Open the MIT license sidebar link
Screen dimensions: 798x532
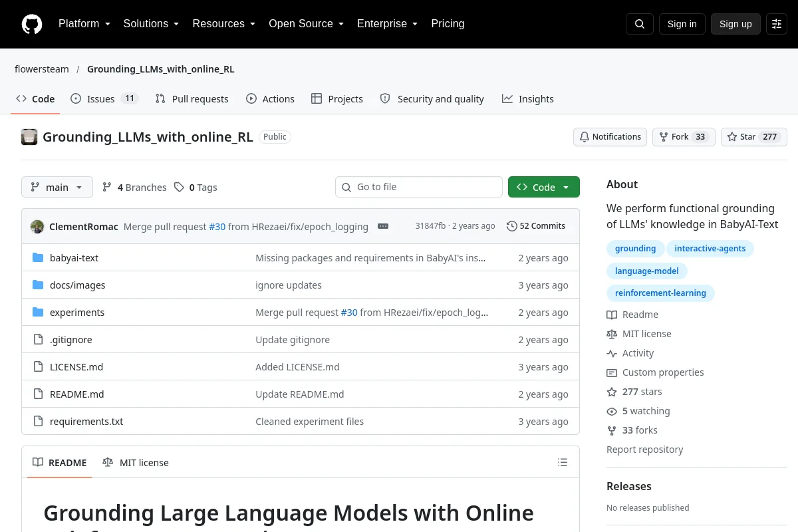point(639,334)
